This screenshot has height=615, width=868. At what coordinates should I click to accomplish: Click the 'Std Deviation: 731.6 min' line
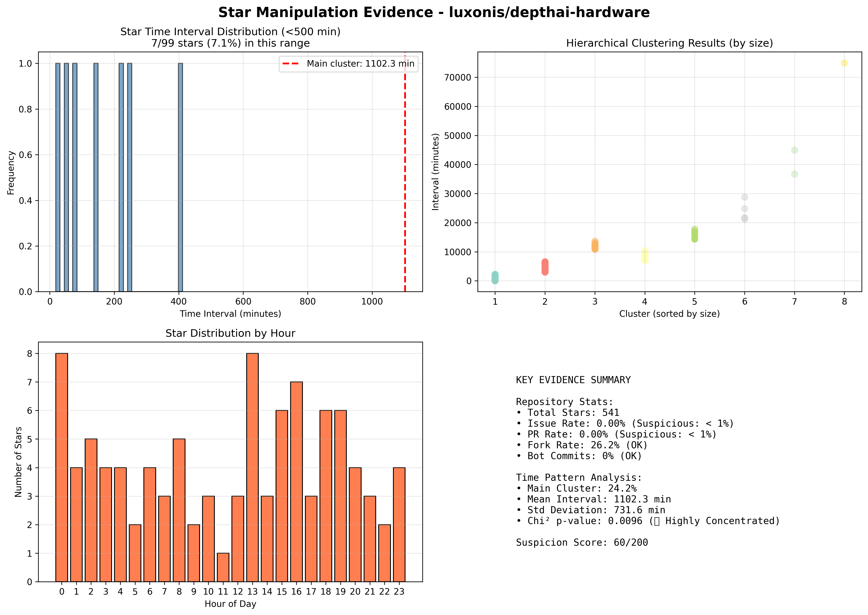point(590,510)
